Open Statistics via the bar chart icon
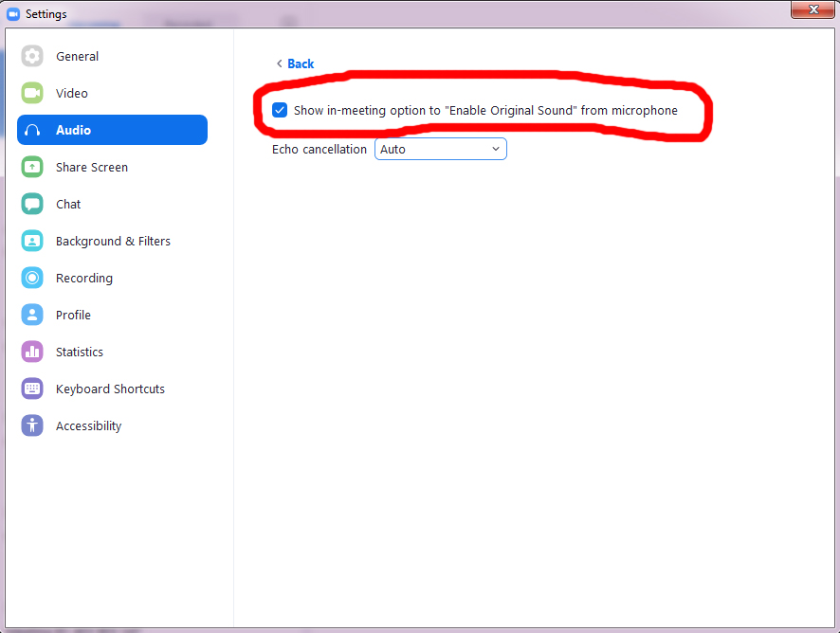Viewport: 840px width, 633px height. [x=32, y=352]
